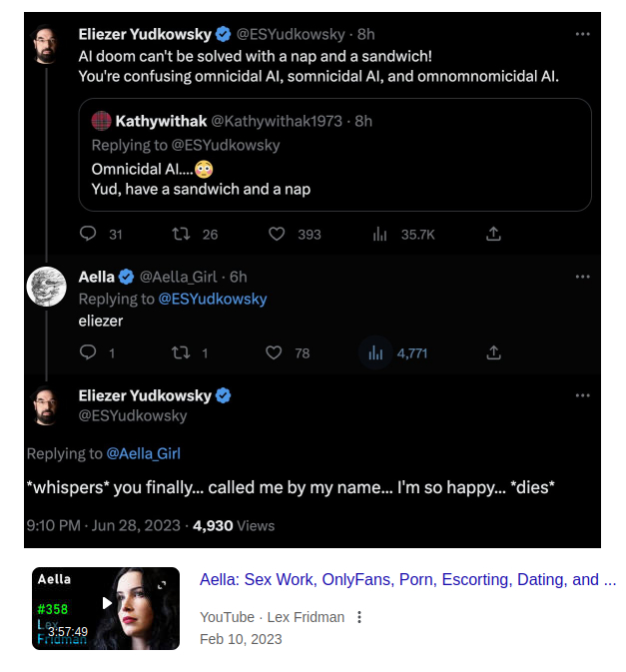Open quoted Kathywithak tweet

[335, 155]
